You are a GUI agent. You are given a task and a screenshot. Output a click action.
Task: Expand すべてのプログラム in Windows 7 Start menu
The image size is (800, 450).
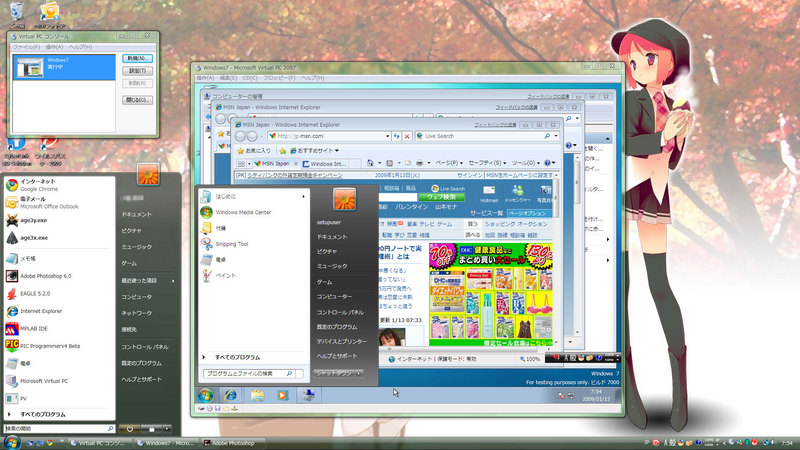(x=254, y=358)
